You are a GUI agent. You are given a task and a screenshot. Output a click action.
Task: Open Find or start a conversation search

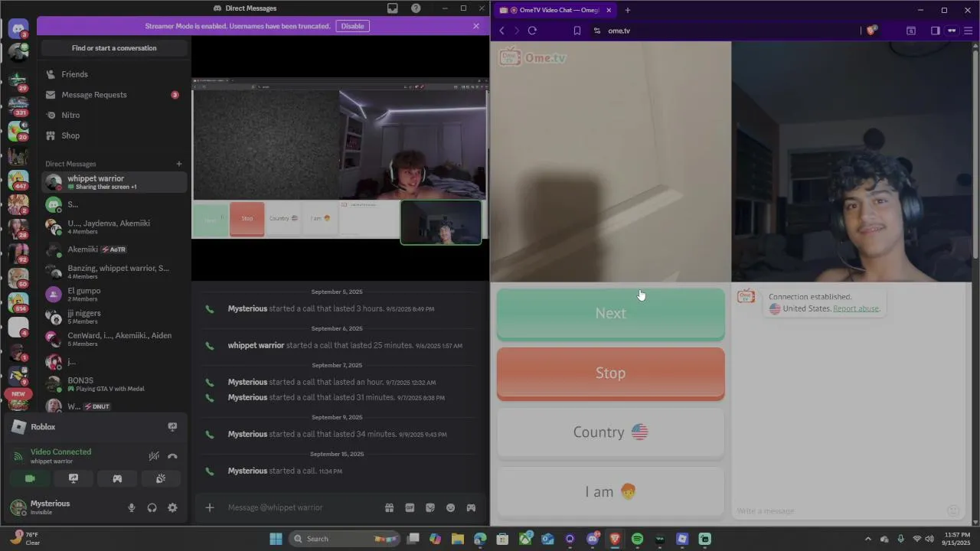pos(114,48)
